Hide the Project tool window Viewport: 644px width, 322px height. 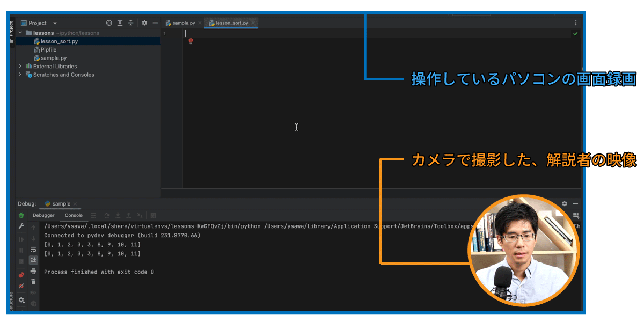155,23
